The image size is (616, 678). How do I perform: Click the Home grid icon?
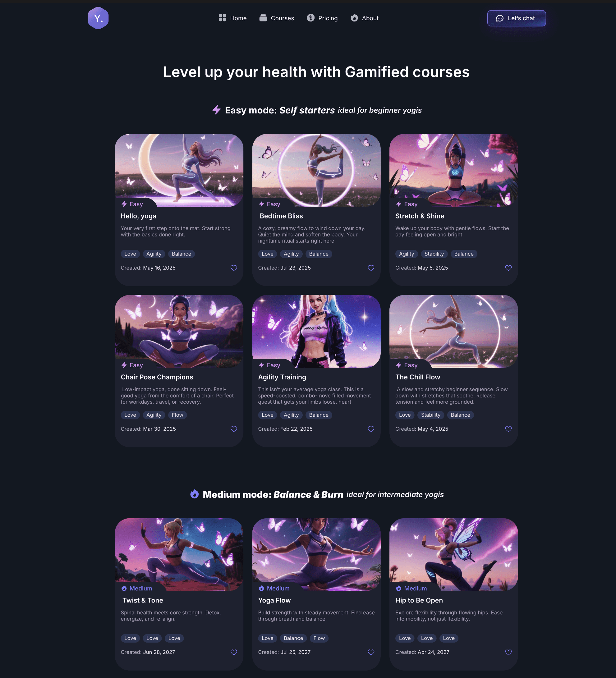point(223,18)
